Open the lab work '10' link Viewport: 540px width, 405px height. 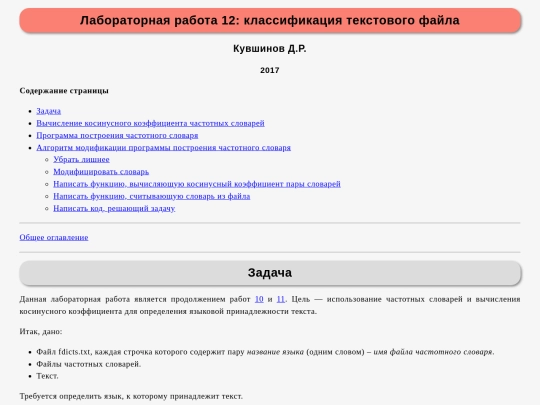(x=259, y=299)
